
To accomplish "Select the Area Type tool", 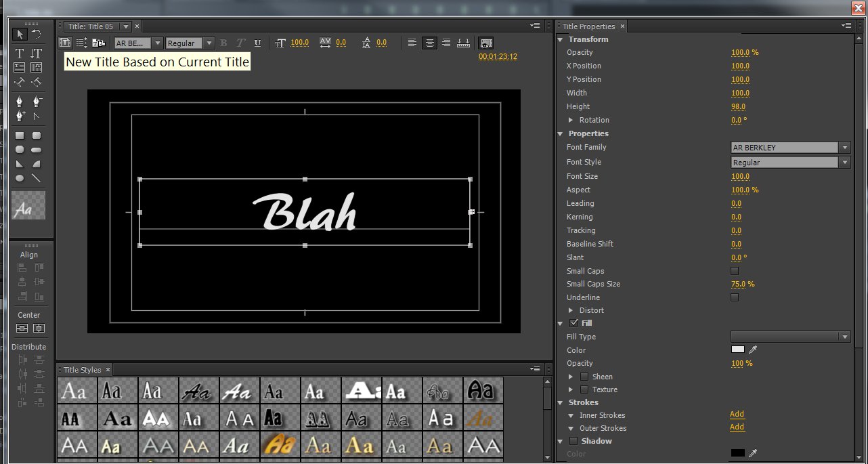I will click(x=20, y=67).
